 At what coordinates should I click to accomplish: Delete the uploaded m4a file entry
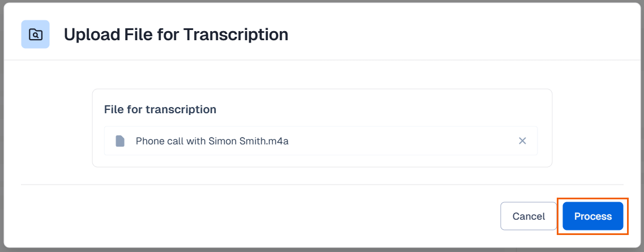pyautogui.click(x=522, y=141)
